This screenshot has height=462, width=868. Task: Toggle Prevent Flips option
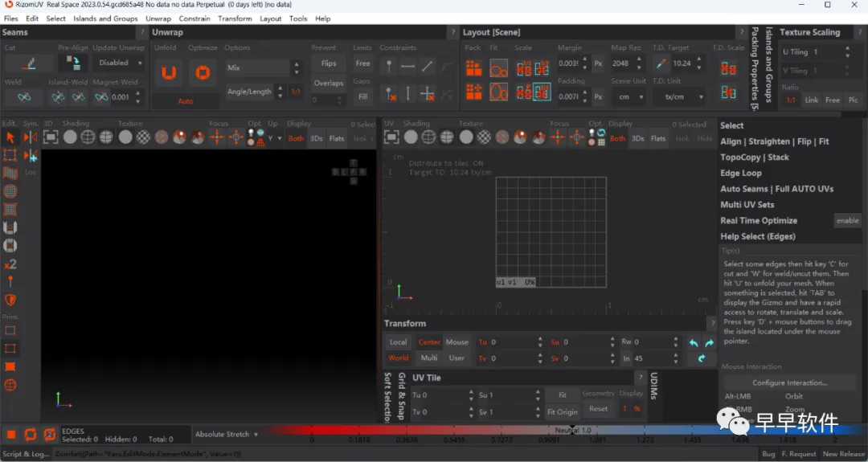pyautogui.click(x=329, y=63)
